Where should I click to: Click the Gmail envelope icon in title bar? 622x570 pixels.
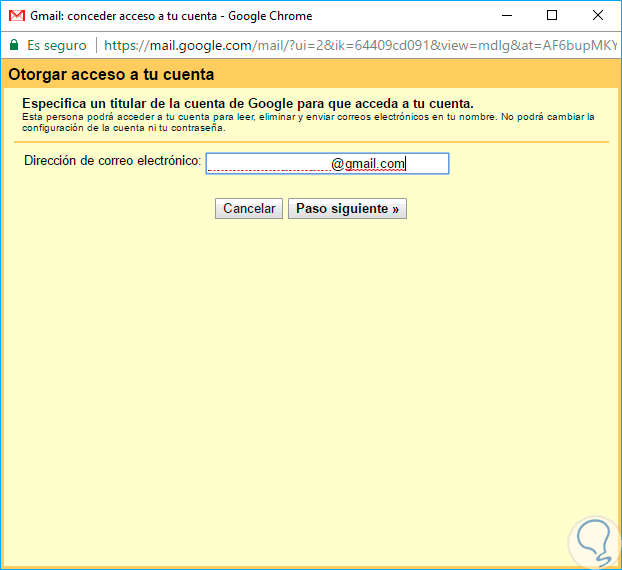17,15
